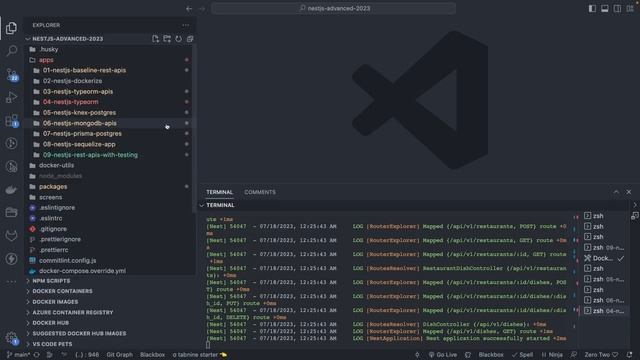Go forward using the navigation arrow
Screen dimensions: 640x360
202,9
